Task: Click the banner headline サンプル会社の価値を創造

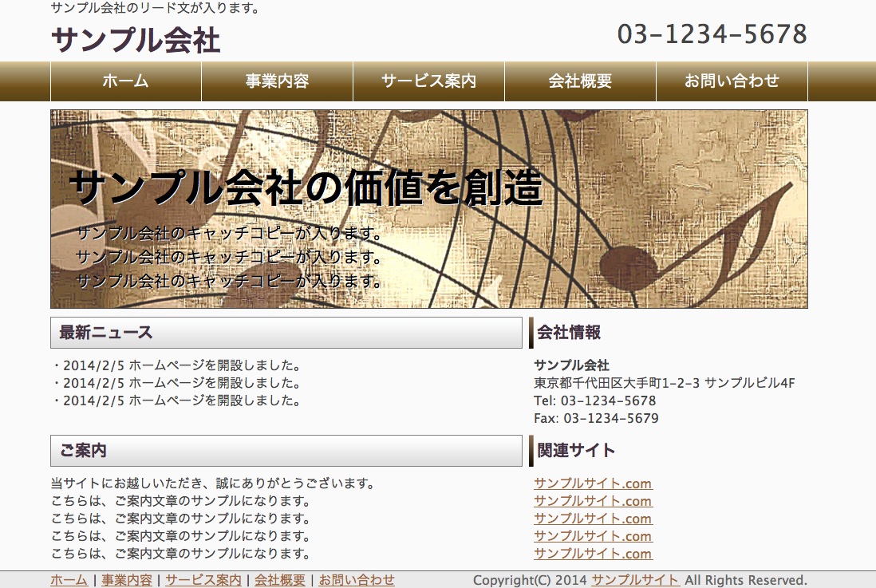Action: (306, 188)
